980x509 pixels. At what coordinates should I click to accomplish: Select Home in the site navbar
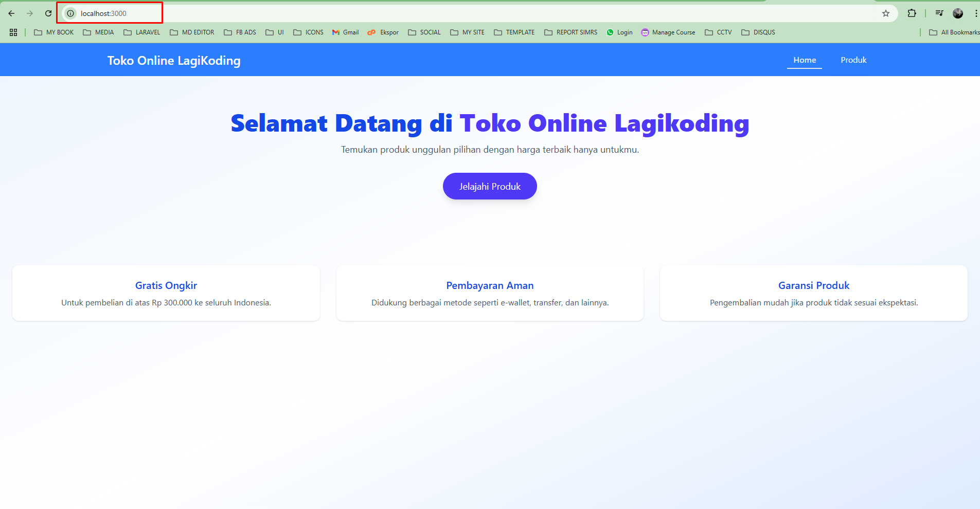804,60
